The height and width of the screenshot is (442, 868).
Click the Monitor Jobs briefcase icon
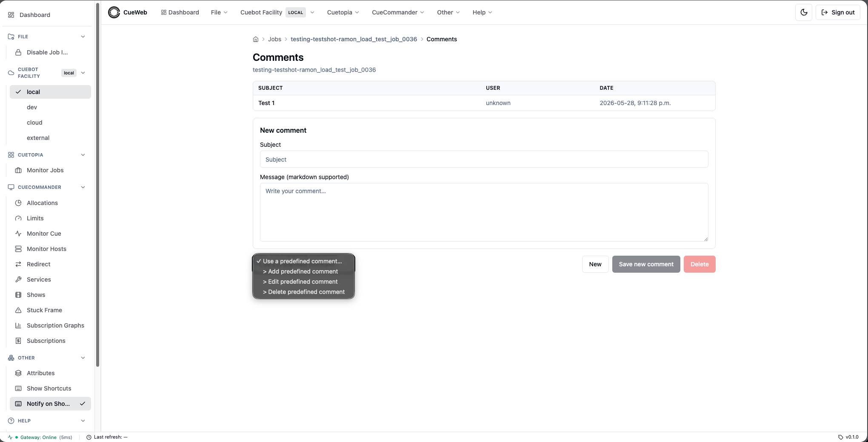pos(18,170)
